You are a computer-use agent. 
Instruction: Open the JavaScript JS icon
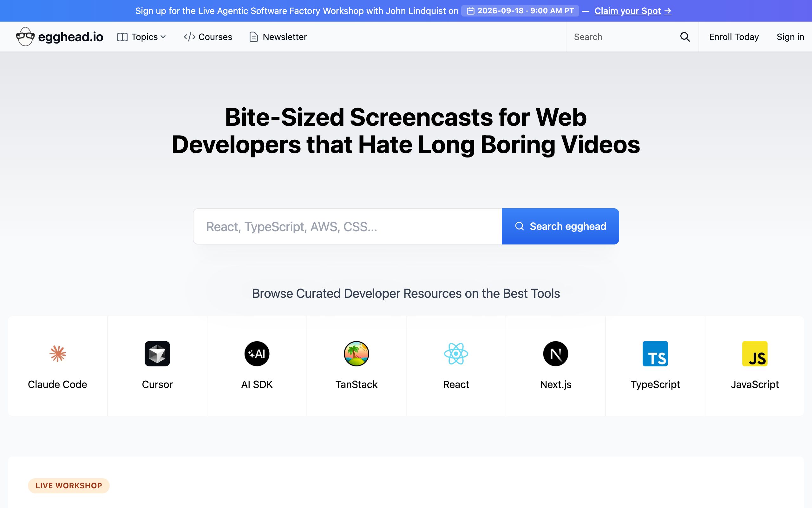[755, 353]
